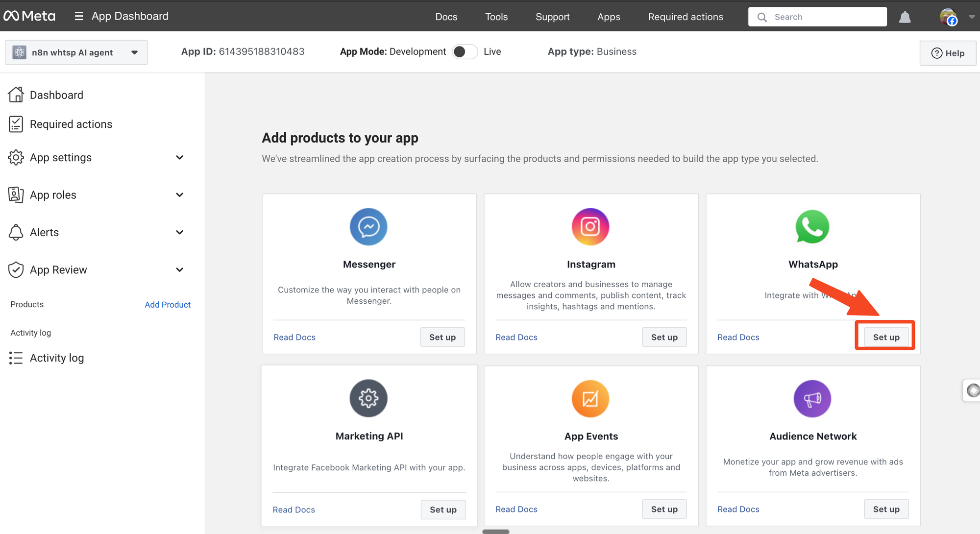Open the n8n whtsp AI agent dropdown
Image resolution: width=980 pixels, height=534 pixels.
click(76, 52)
